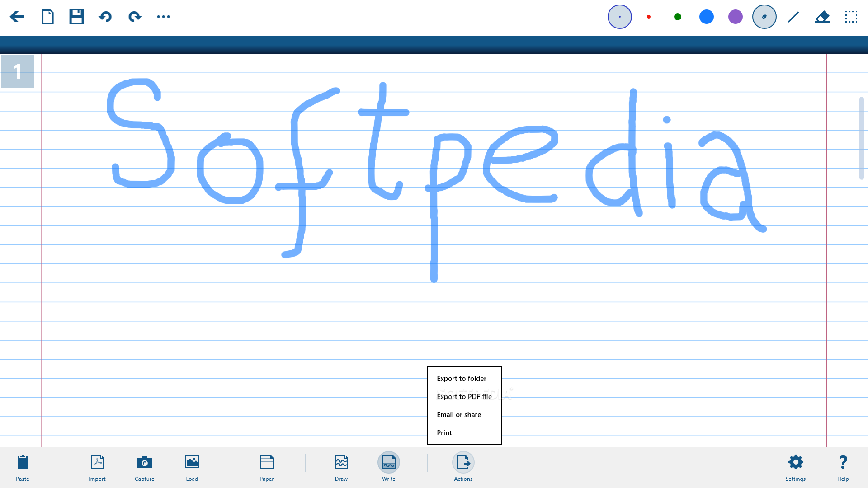Load an image file
This screenshot has height=488, width=868.
pos(192,468)
